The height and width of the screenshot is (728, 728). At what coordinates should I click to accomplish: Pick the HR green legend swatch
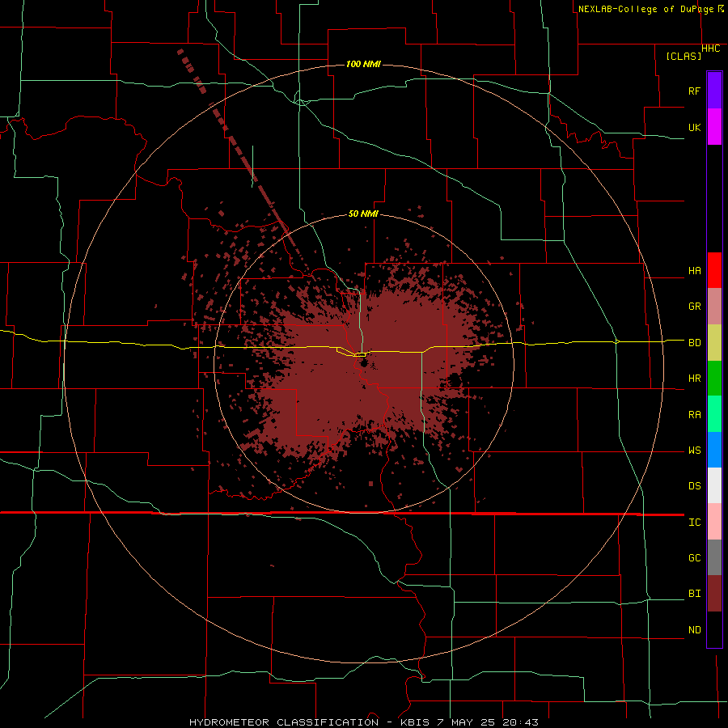click(714, 379)
